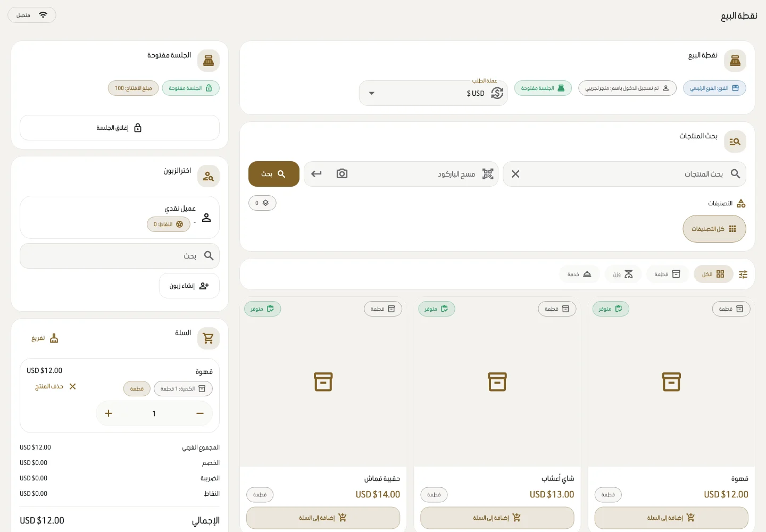Click the النقاط: 0 points chip

[169, 225]
